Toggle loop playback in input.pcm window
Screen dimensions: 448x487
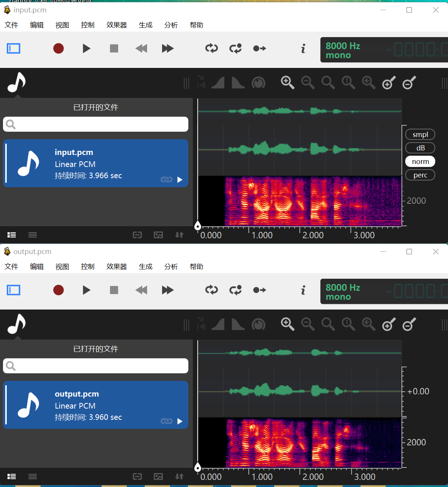point(212,48)
